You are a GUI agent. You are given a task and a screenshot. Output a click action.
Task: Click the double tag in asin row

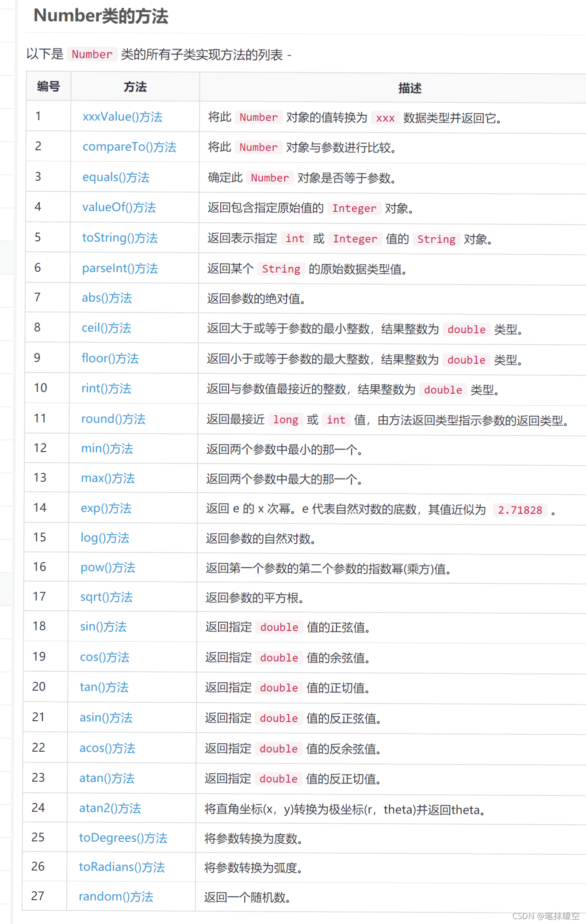(x=279, y=718)
